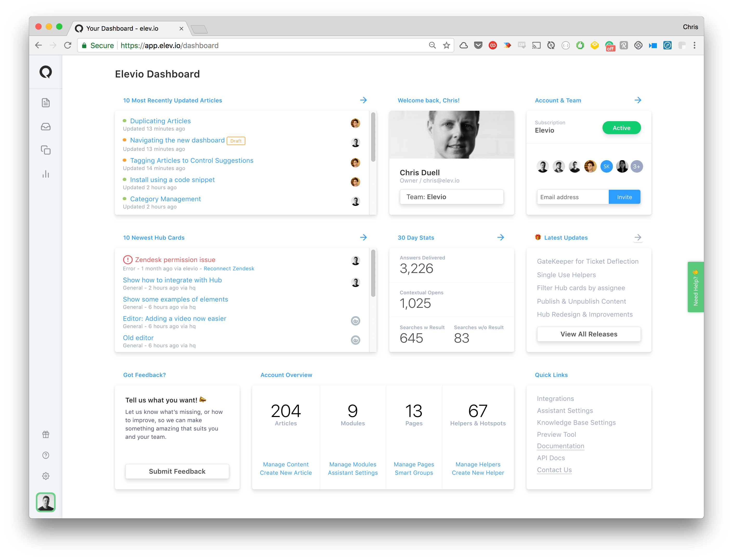
Task: Click the Elevio logo in the sidebar
Action: (x=46, y=72)
